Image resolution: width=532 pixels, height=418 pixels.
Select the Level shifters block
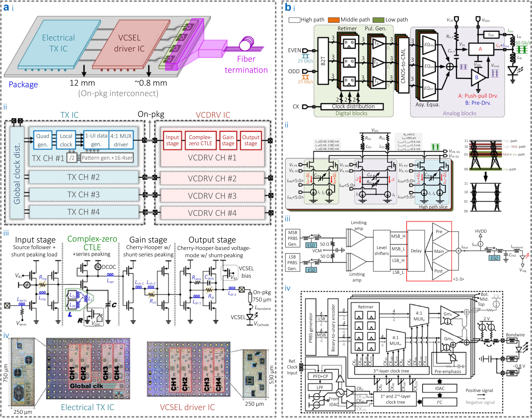coord(381,251)
